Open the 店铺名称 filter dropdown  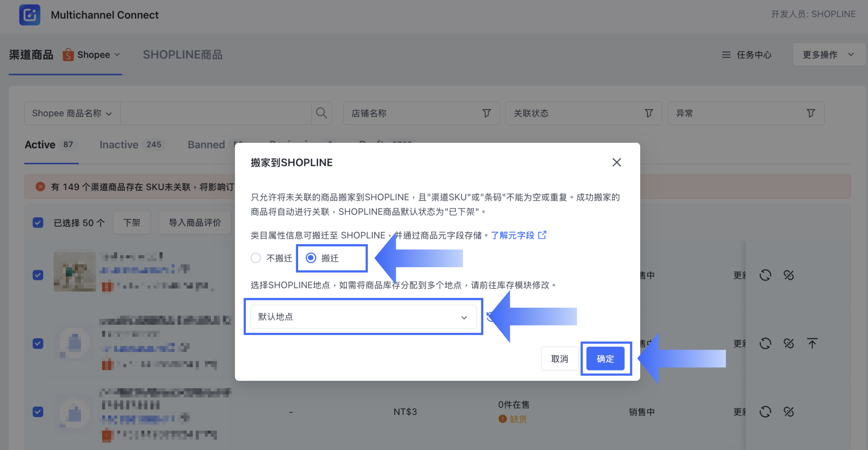click(x=422, y=113)
